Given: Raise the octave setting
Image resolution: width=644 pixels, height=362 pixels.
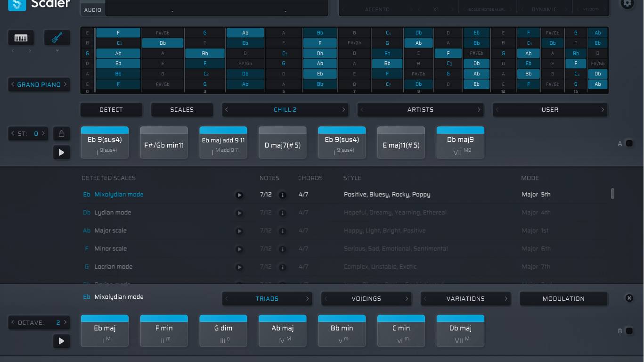Looking at the screenshot, I should (x=65, y=323).
